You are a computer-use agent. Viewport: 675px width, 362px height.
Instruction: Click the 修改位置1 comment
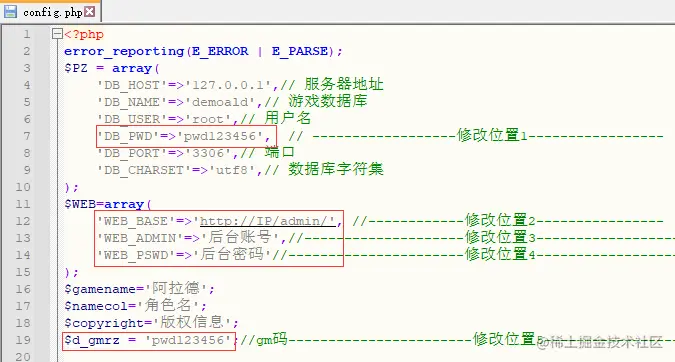pos(492,135)
